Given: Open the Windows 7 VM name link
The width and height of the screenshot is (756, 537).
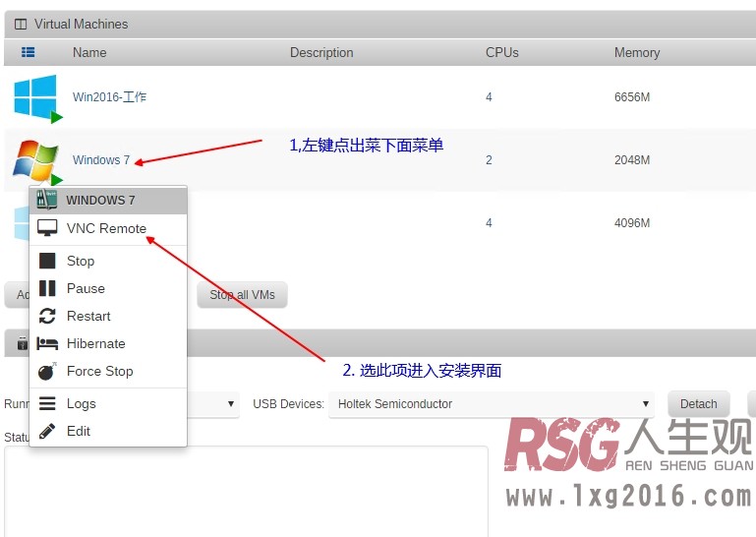Looking at the screenshot, I should [x=101, y=159].
